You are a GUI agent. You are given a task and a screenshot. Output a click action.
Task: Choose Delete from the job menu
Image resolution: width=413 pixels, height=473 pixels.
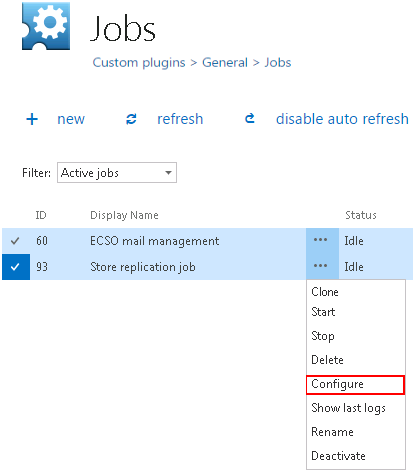coord(327,360)
